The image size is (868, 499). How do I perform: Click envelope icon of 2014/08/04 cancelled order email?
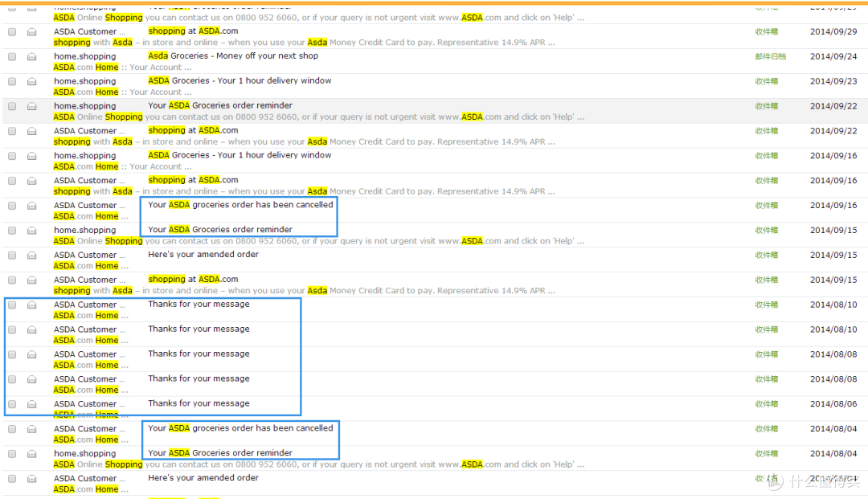(x=32, y=429)
